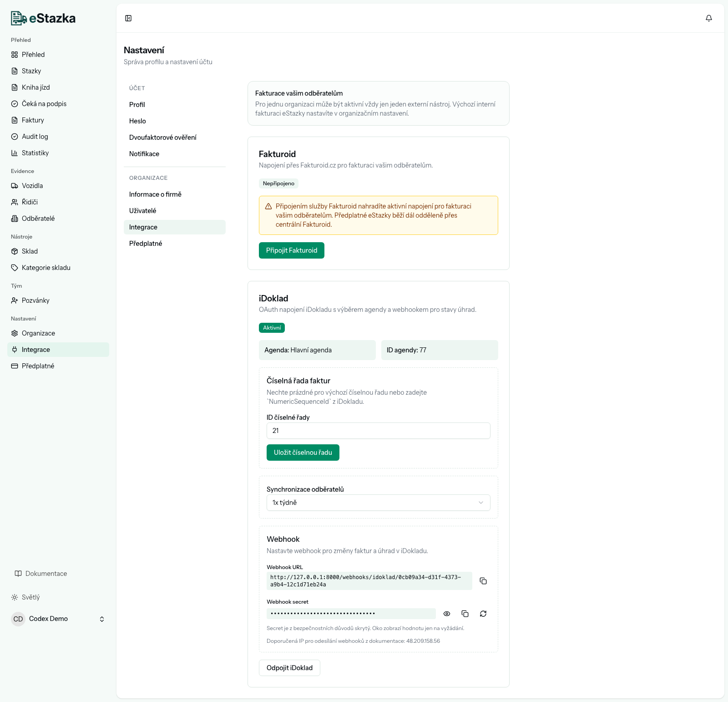Open Přehled dashboard in sidebar
The height and width of the screenshot is (702, 728).
click(58, 55)
